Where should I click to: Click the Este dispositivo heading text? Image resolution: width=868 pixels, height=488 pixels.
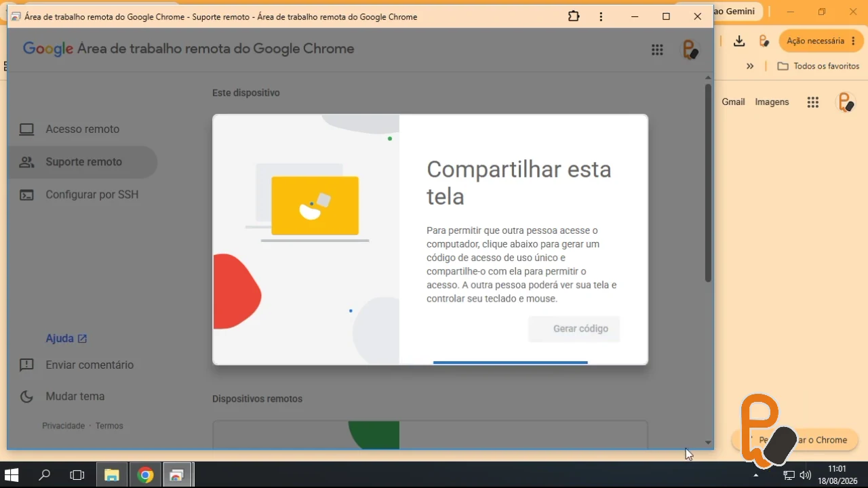coord(246,93)
